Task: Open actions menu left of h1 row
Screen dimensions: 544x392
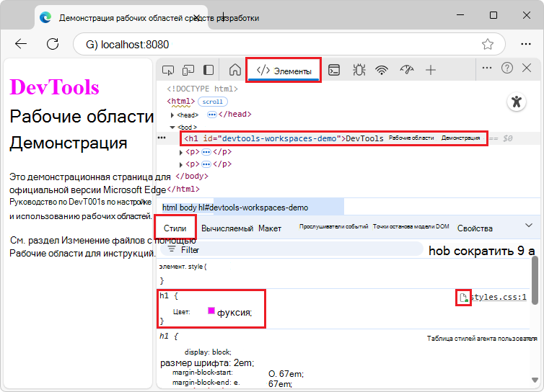Action: (162, 138)
